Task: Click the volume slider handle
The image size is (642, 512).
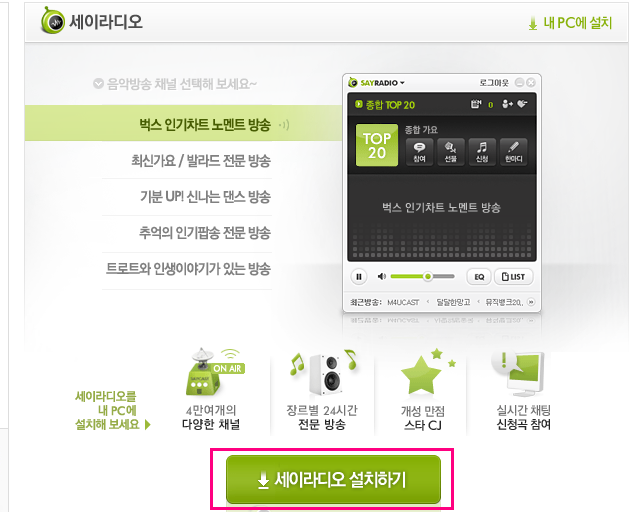Action: (x=428, y=276)
